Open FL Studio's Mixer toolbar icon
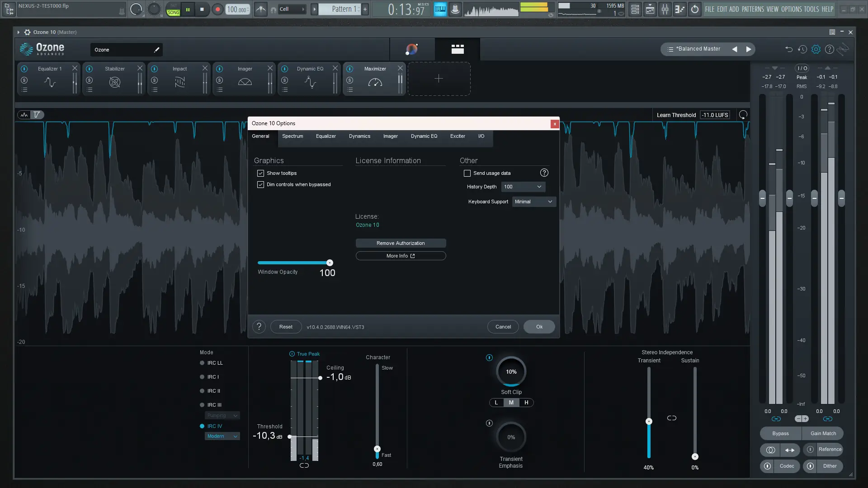 (x=665, y=9)
